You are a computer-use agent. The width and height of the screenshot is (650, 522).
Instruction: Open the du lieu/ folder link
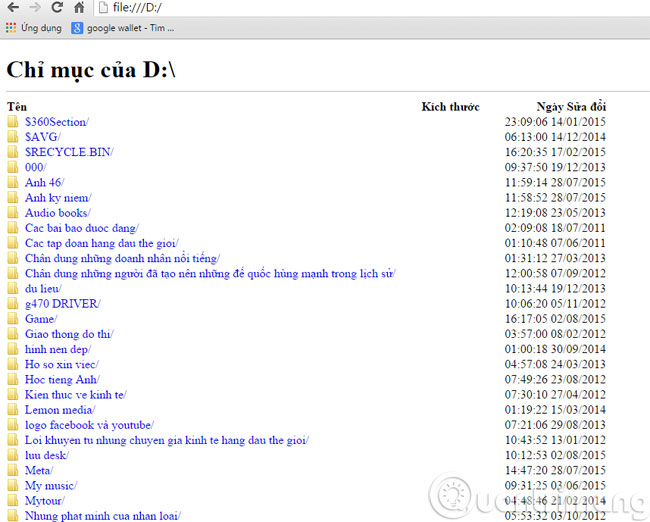pos(43,289)
